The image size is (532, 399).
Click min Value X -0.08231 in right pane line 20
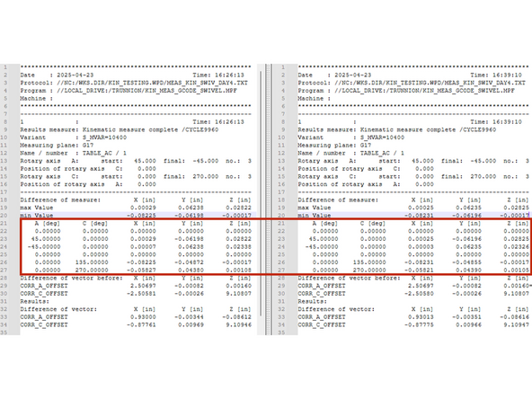pos(419,216)
